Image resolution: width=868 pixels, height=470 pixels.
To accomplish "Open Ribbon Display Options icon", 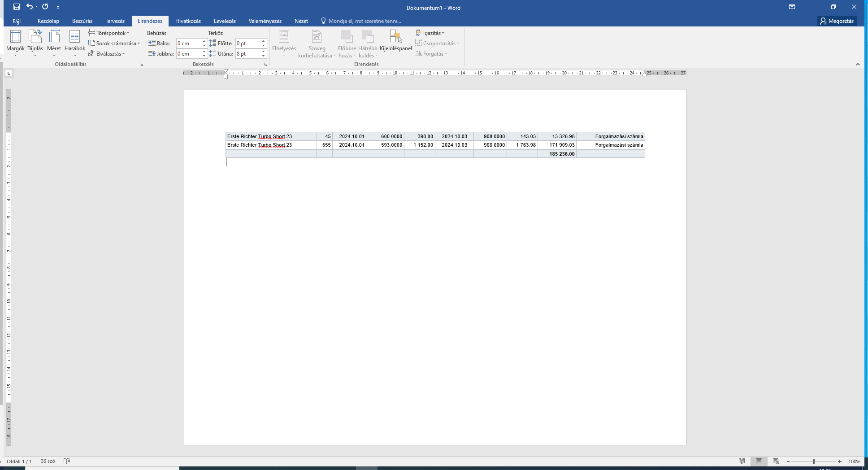I will click(x=792, y=7).
